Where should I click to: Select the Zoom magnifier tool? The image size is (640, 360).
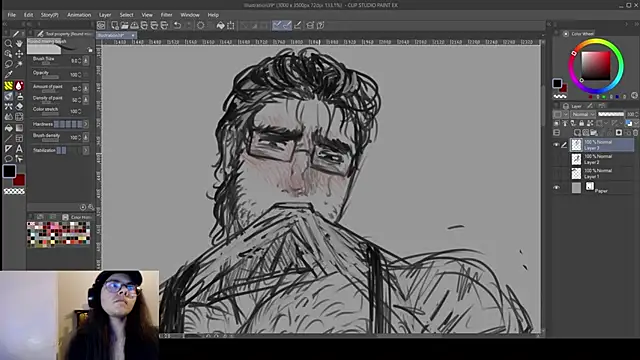(x=8, y=43)
